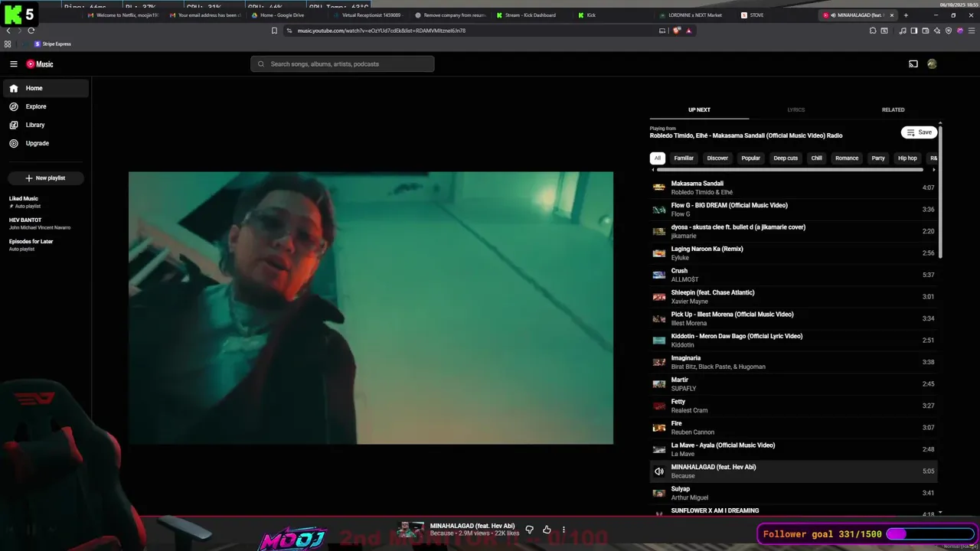Viewport: 980px width, 551px height.
Task: Play Shleepin (feat. Chase Atlantic) from queue
Action: pos(793,297)
